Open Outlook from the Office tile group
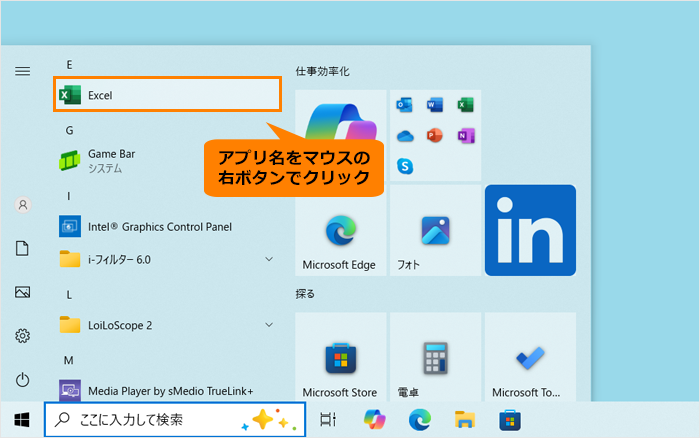The height and width of the screenshot is (438, 700). [x=404, y=105]
